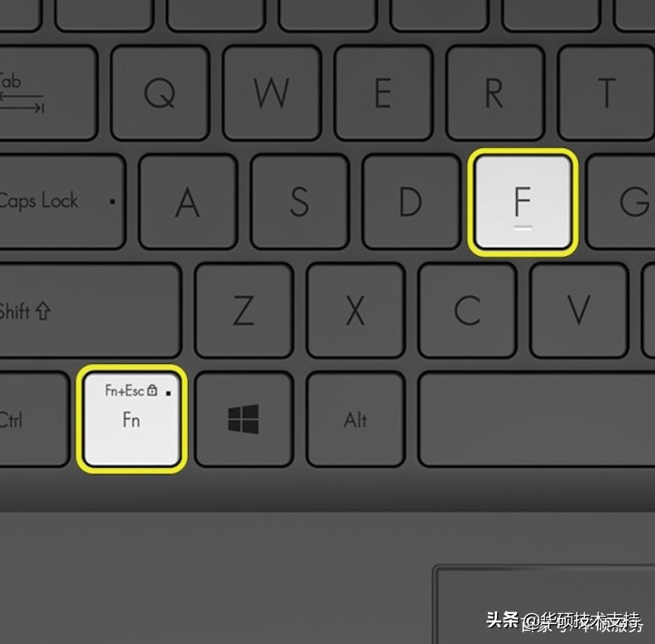Screen dimensions: 655x644
Task: Click the Tab key arrows symbol
Action: tap(22, 103)
